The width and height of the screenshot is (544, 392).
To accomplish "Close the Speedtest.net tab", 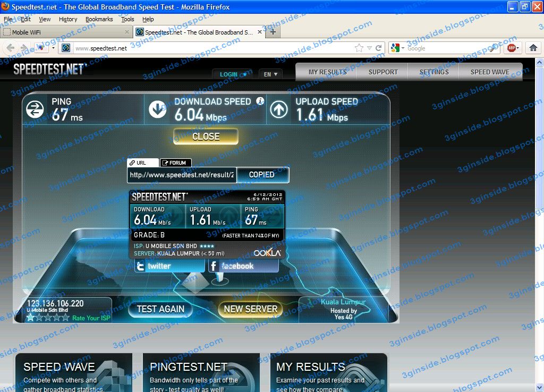I will click(x=259, y=32).
